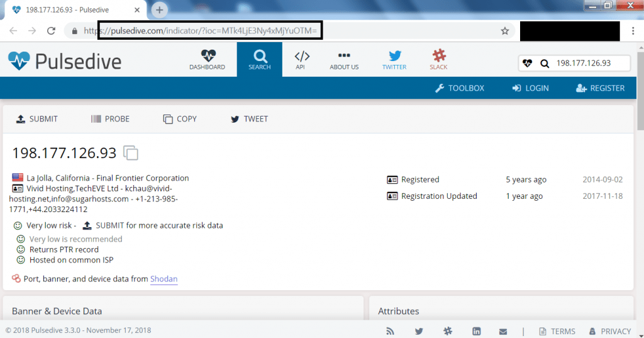Open the TOOLBOX menu
Image resolution: width=644 pixels, height=338 pixels.
point(460,88)
